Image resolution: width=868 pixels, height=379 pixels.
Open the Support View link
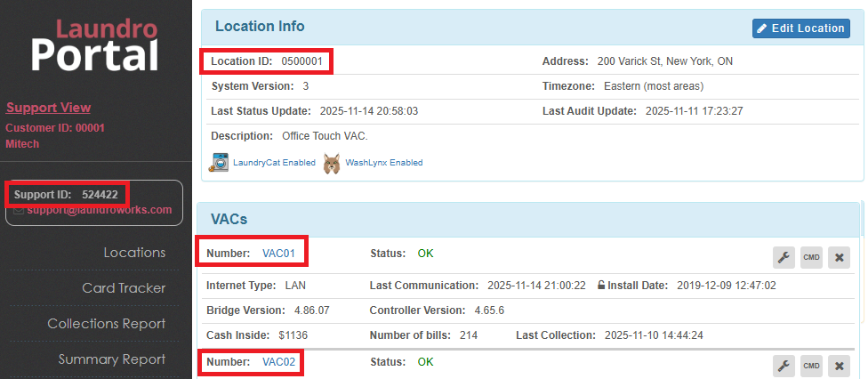[x=48, y=108]
